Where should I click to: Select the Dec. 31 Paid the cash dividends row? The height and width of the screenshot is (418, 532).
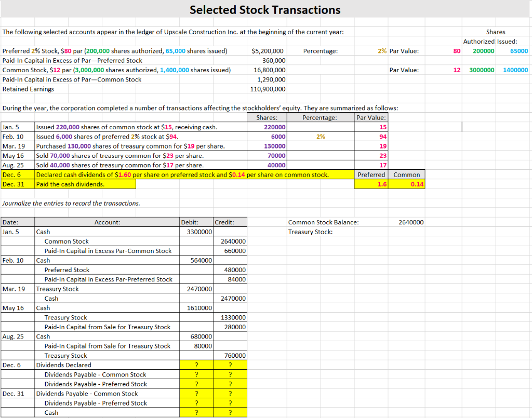83,184
